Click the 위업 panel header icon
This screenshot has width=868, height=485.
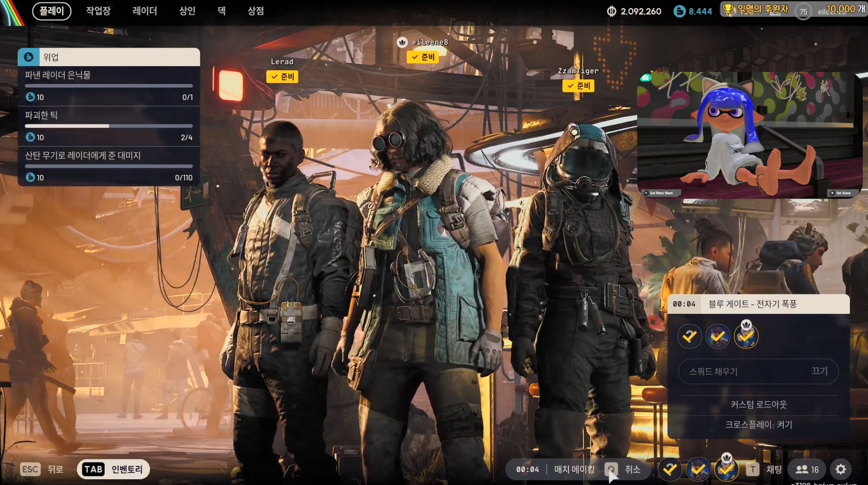tap(29, 57)
